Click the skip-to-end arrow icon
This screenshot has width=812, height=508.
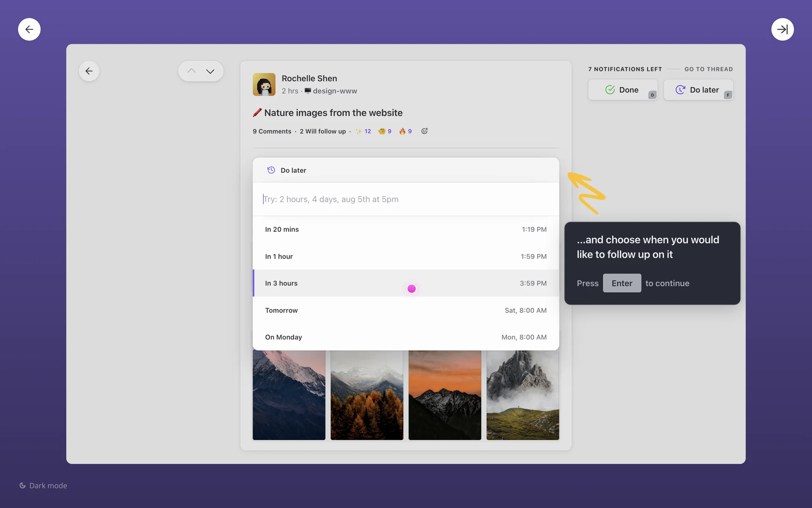[782, 29]
